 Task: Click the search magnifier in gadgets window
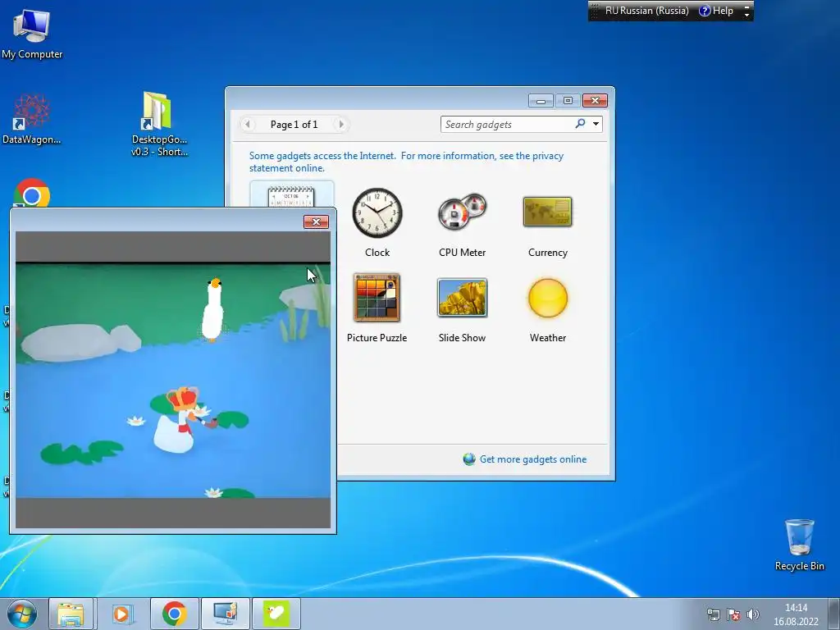click(x=580, y=124)
